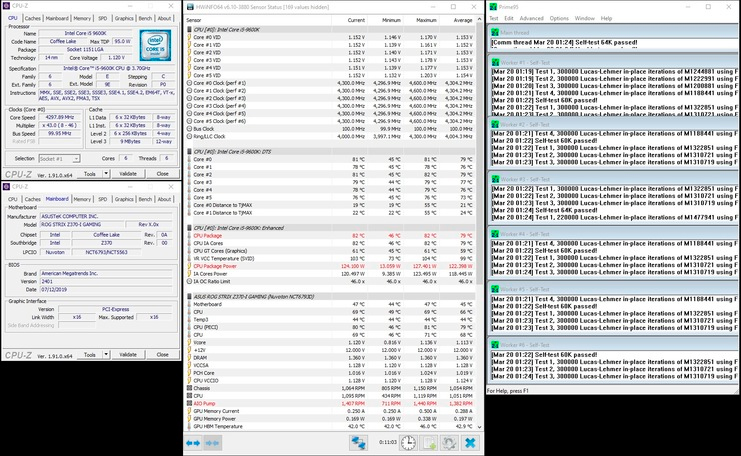Select the 'GPU HBM Temperature' row

330,426
